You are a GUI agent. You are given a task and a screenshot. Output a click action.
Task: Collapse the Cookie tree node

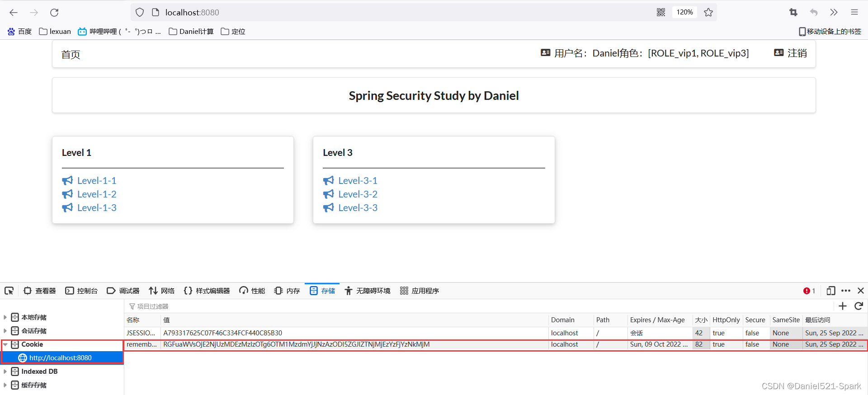(x=5, y=344)
